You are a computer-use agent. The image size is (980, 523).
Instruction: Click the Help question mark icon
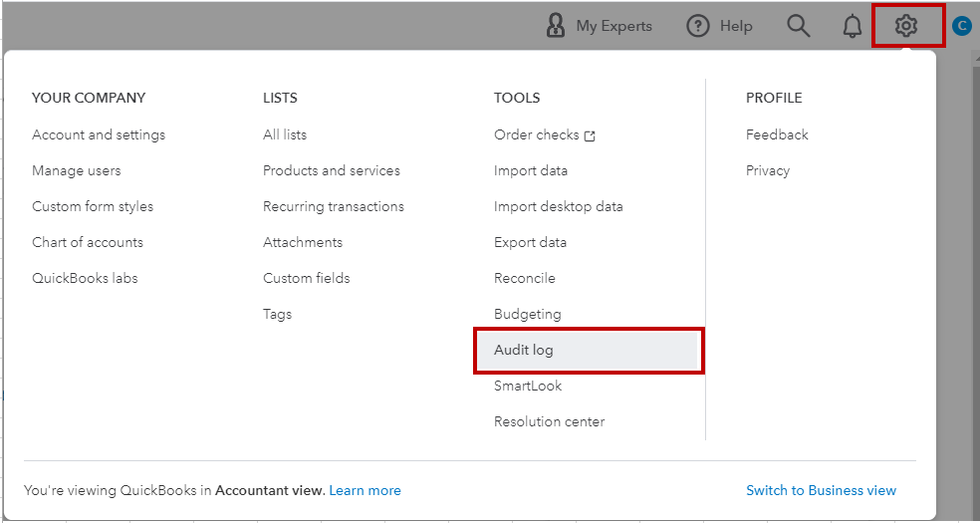pos(698,26)
